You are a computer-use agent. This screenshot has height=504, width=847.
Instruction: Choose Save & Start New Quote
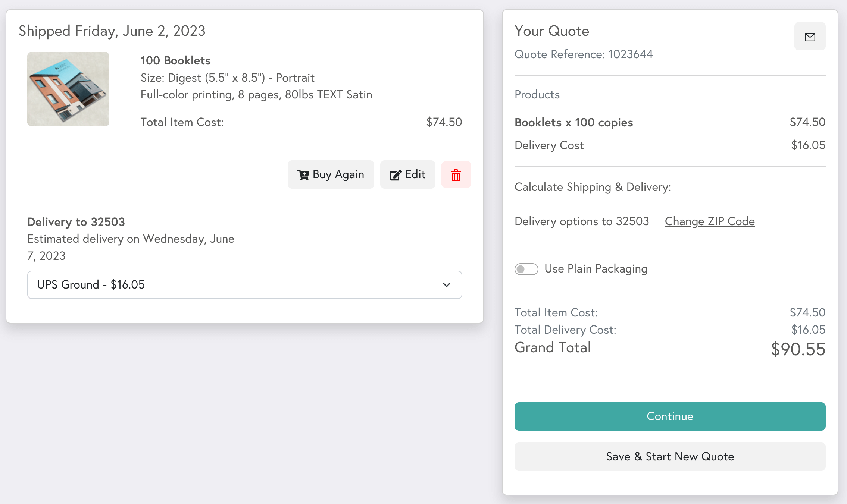point(670,457)
